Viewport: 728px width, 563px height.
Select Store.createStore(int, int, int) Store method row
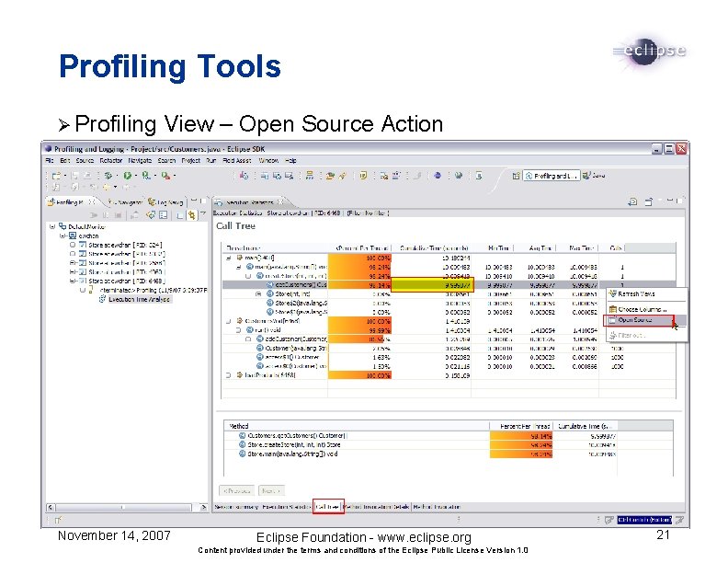(x=294, y=445)
